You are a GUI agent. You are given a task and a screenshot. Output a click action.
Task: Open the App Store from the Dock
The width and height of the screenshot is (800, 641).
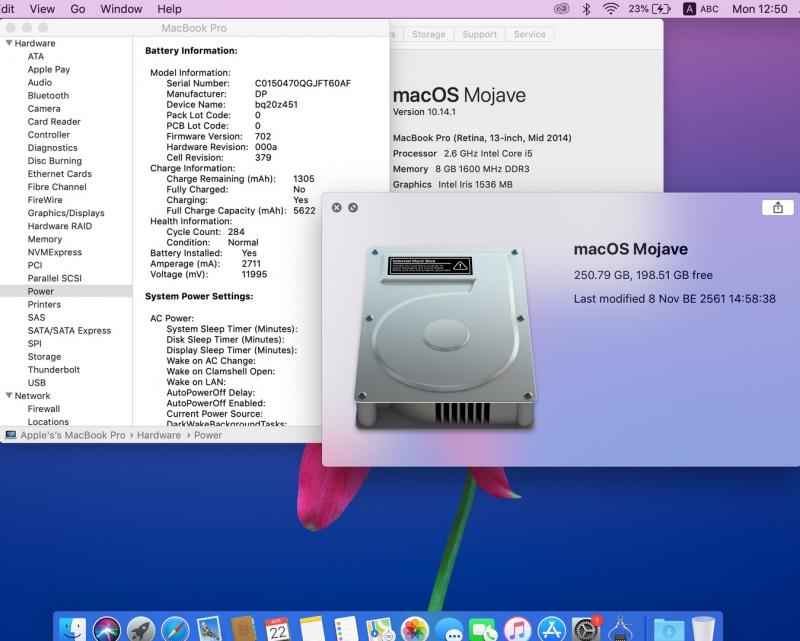click(x=551, y=629)
